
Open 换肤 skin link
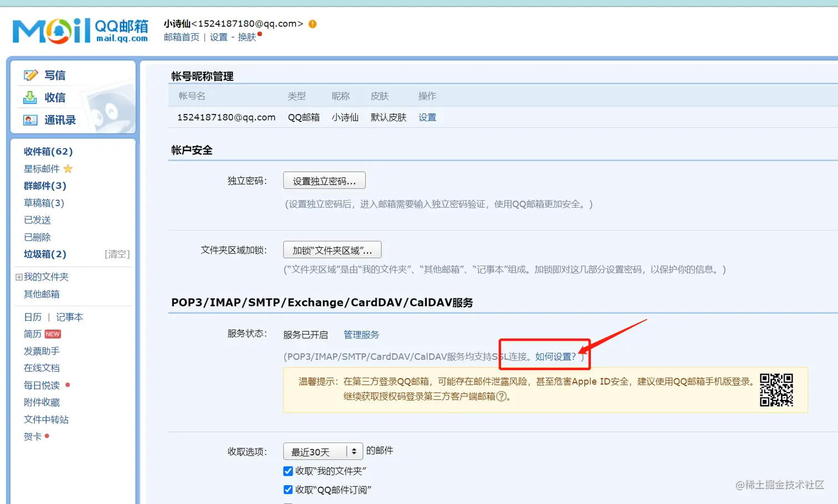[247, 37]
